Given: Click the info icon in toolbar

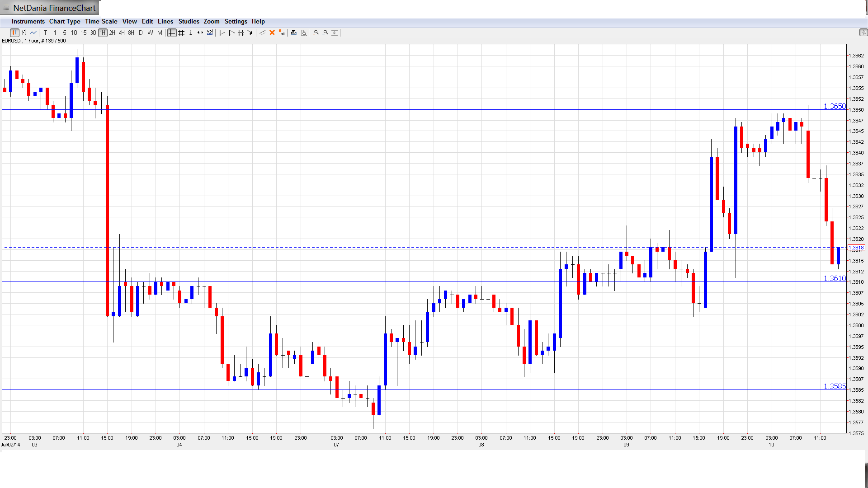Looking at the screenshot, I should (x=191, y=33).
